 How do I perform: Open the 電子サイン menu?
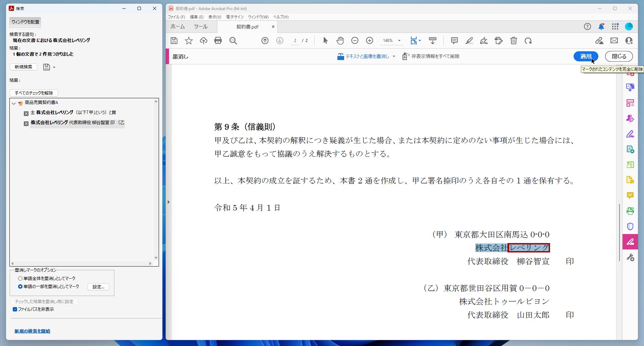pyautogui.click(x=235, y=17)
